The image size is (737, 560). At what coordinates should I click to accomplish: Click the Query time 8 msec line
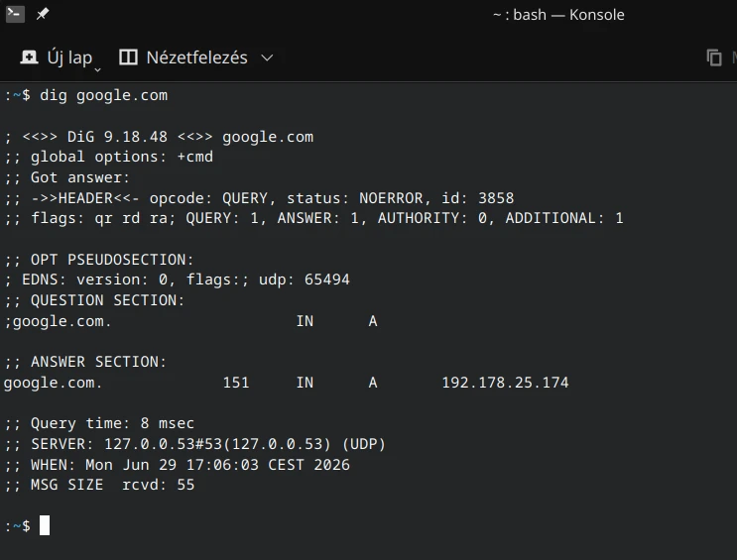click(99, 423)
